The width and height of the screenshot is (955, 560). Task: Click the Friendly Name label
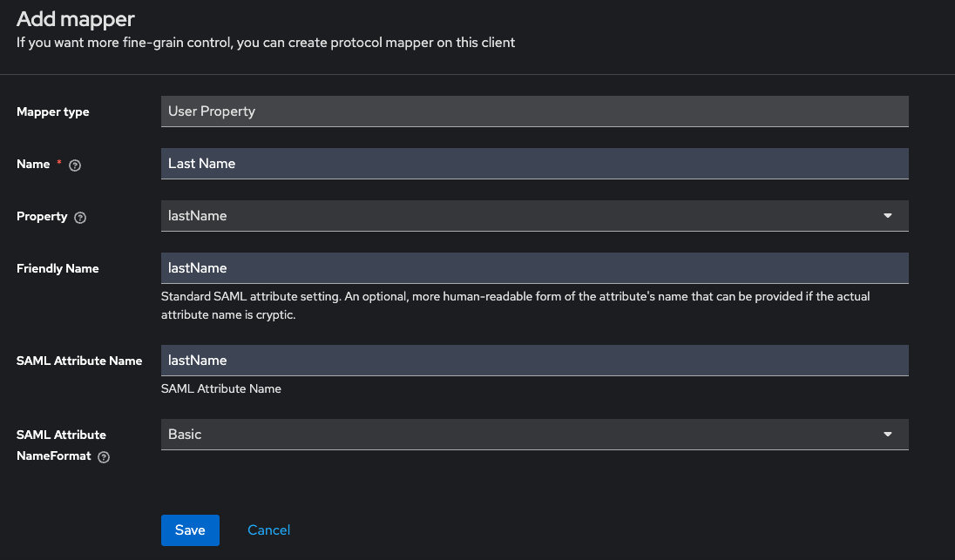click(58, 269)
